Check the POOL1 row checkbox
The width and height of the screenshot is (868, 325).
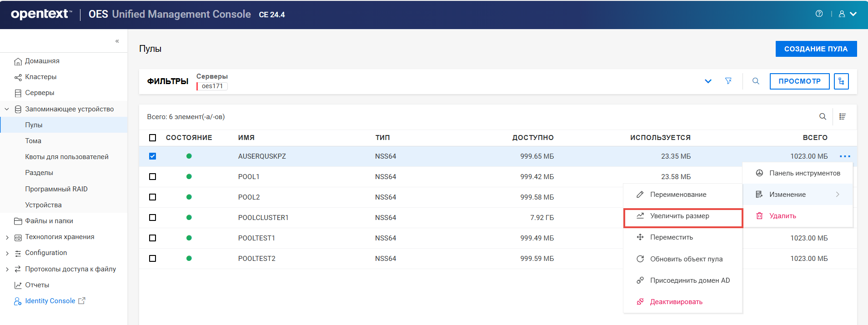pos(153,177)
